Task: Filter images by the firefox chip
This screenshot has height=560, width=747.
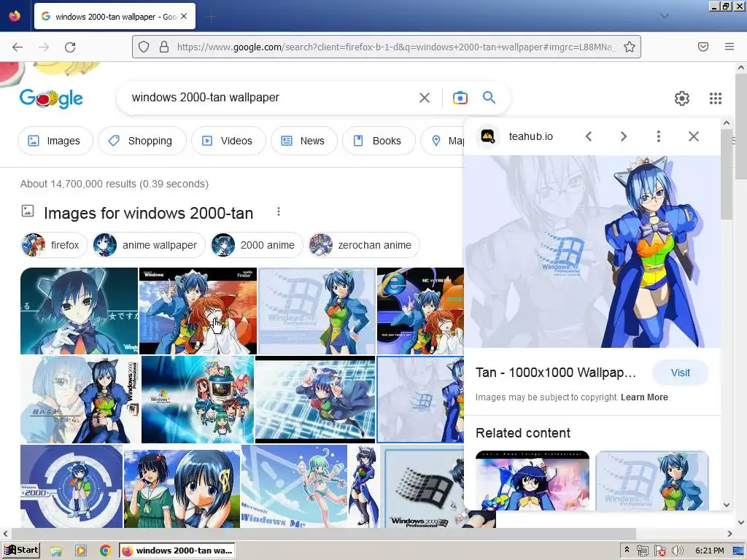Action: tap(54, 245)
